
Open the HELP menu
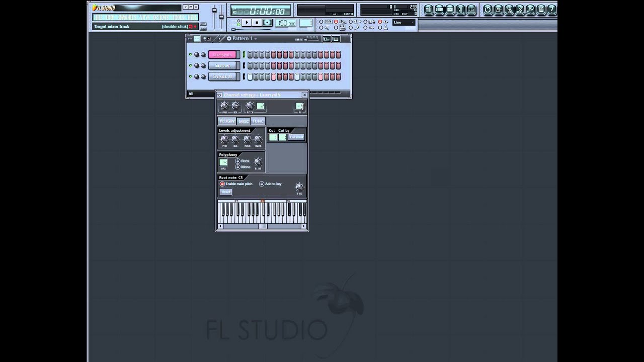coord(192,17)
